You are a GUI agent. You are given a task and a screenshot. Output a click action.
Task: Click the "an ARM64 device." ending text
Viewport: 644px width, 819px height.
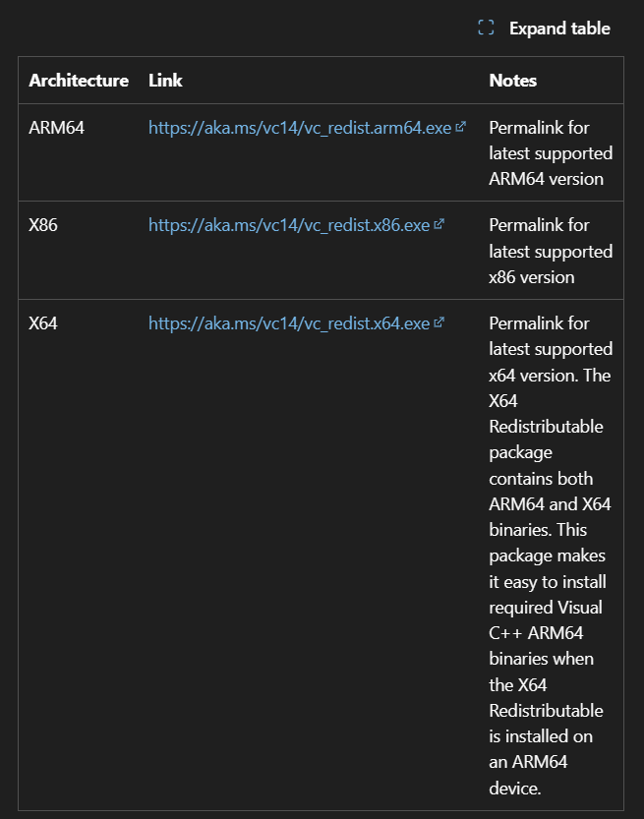point(528,775)
